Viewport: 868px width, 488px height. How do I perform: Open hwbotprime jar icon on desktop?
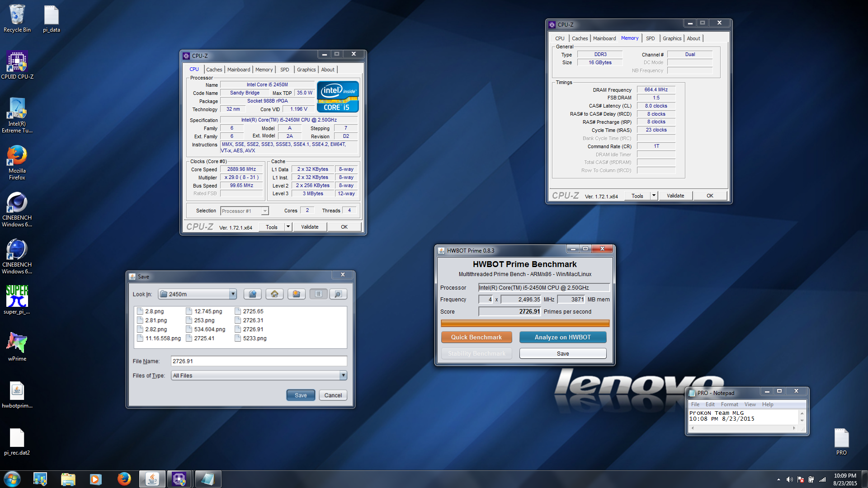tap(17, 394)
